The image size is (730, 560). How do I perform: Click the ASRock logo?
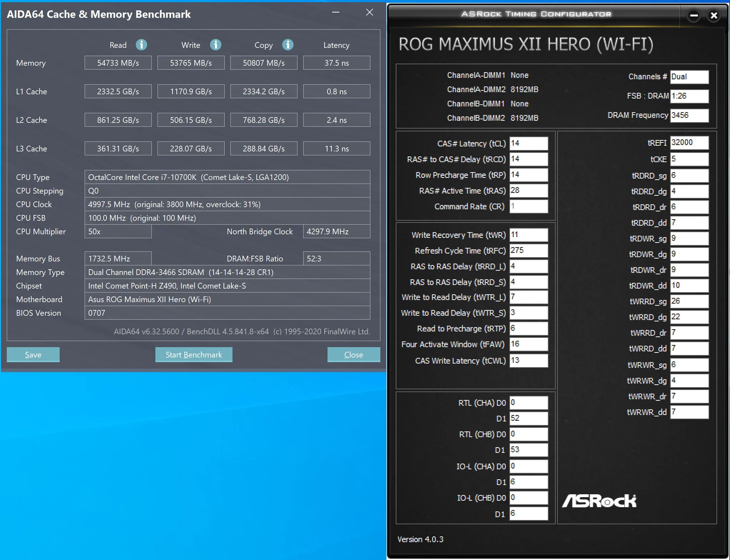599,501
